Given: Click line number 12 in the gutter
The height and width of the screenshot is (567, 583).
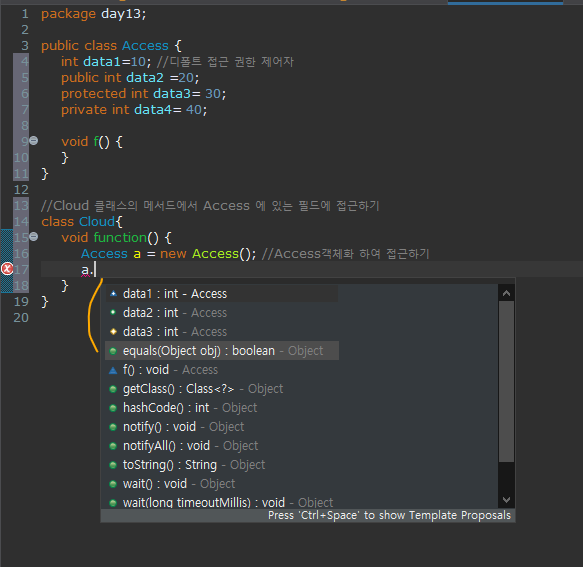Looking at the screenshot, I should point(21,189).
